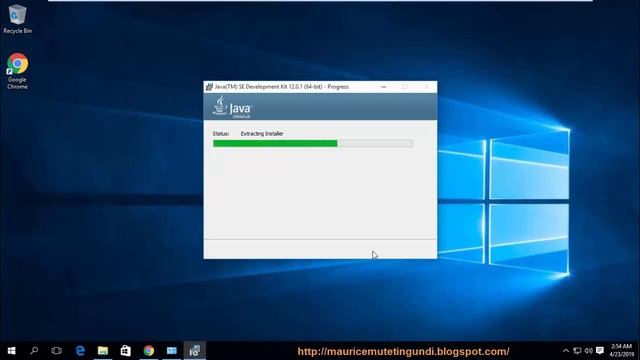
Task: Click the Java installer title bar icon
Action: (209, 87)
